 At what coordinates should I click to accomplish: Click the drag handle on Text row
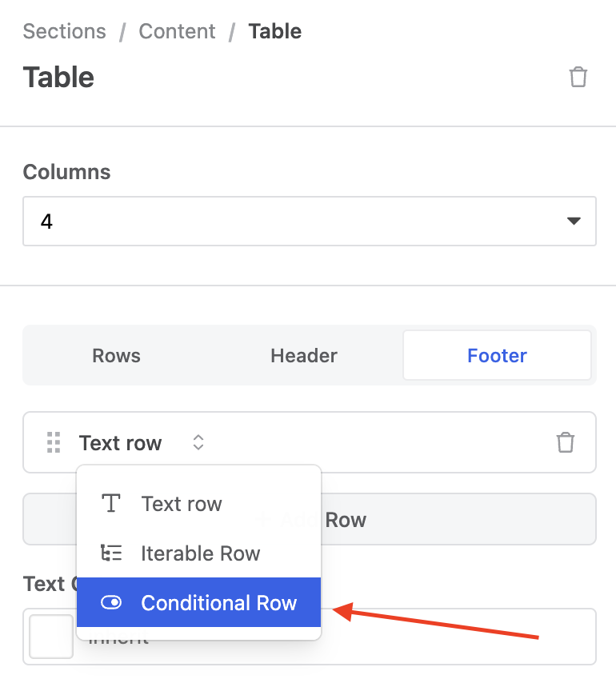tap(54, 442)
